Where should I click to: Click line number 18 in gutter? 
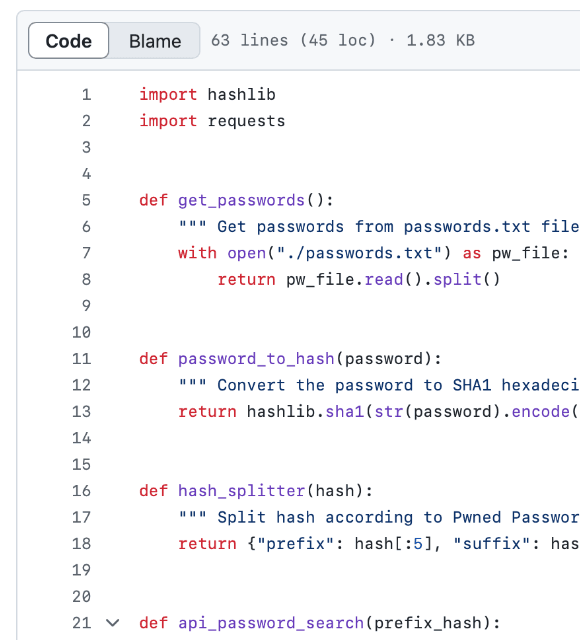82,544
